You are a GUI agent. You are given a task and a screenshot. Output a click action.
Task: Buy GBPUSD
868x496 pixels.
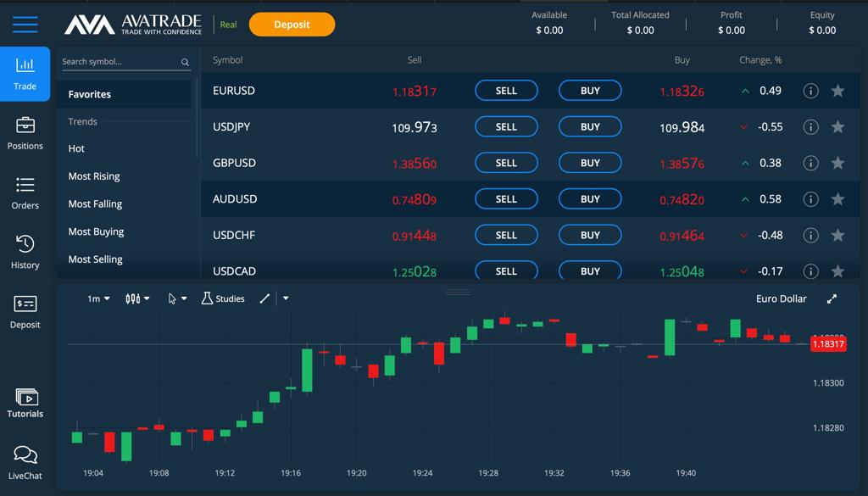[590, 163]
